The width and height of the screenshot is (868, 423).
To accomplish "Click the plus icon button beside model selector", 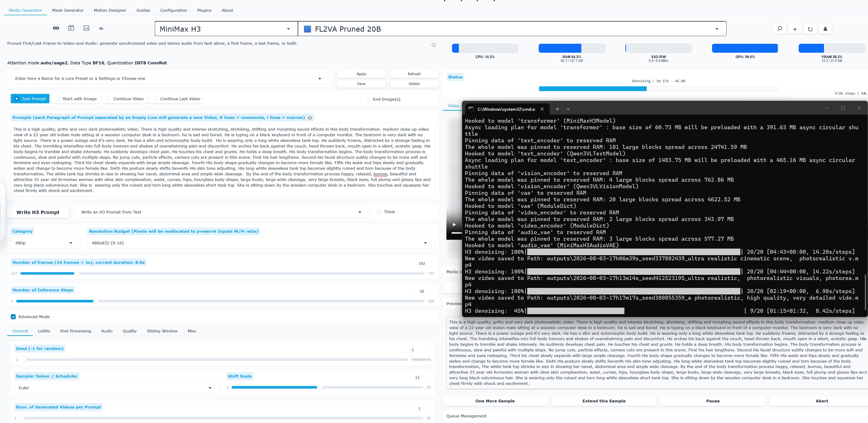I will click(795, 29).
